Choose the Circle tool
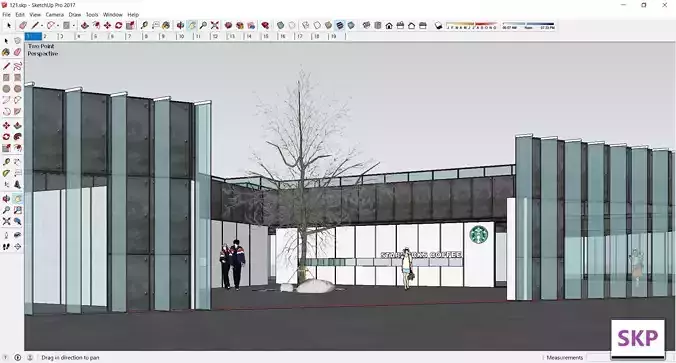The image size is (676, 363). coord(6,89)
